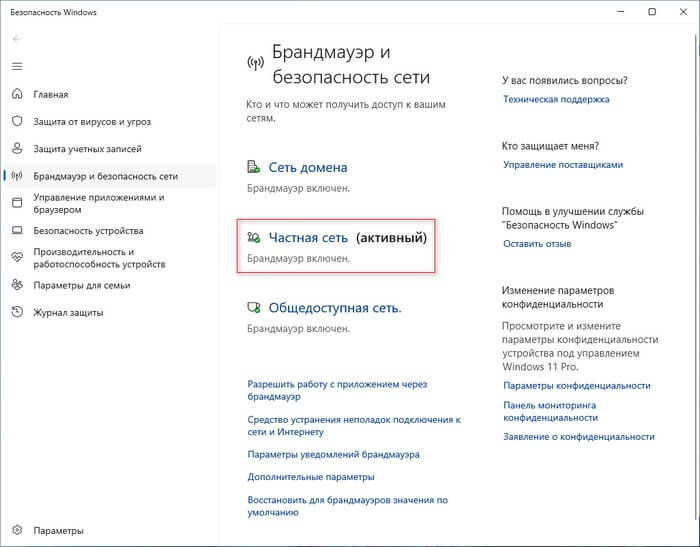Image resolution: width=700 pixels, height=547 pixels.
Task: Click the Главная home icon
Action: 16,94
